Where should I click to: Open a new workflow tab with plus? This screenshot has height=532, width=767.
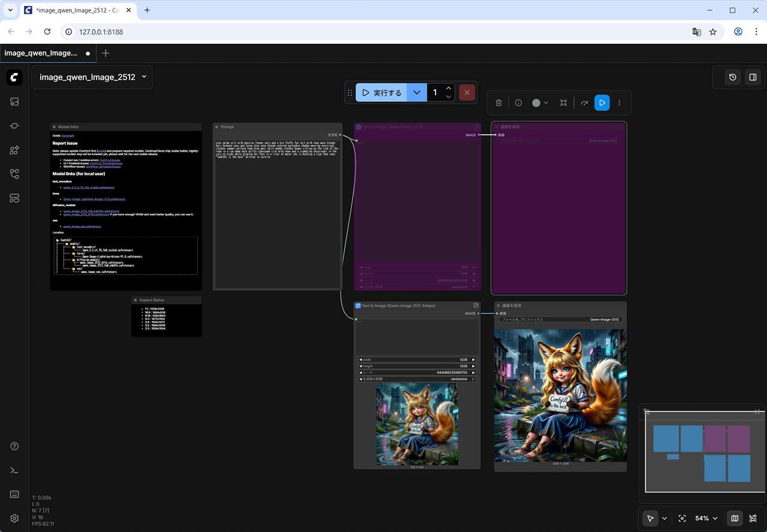point(106,53)
